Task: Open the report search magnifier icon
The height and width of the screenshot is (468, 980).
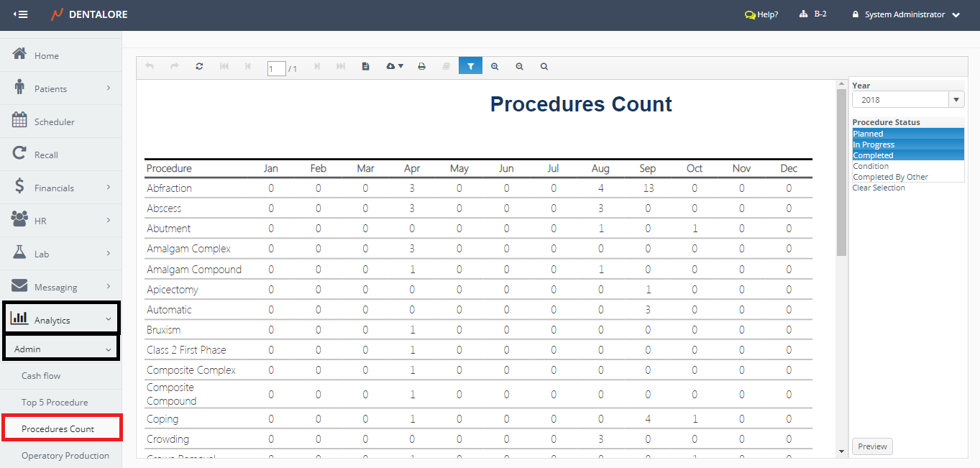Action: point(544,66)
